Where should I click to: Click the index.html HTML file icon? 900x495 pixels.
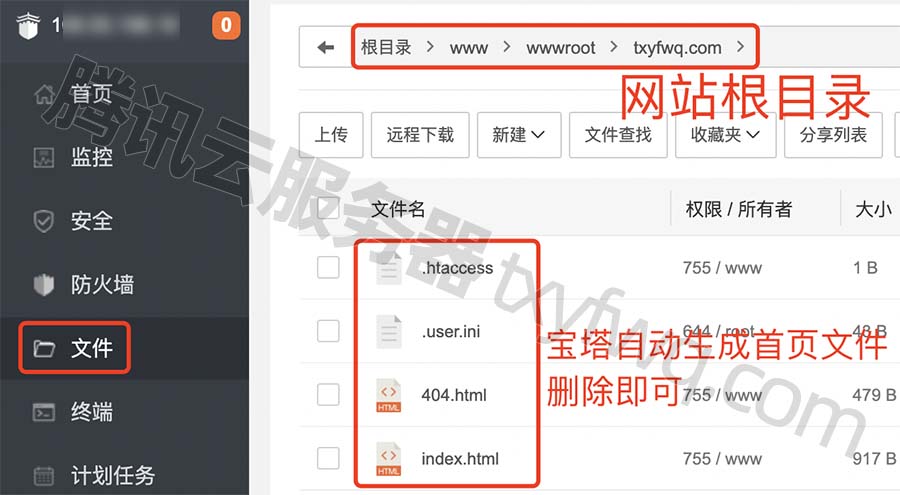(x=389, y=459)
